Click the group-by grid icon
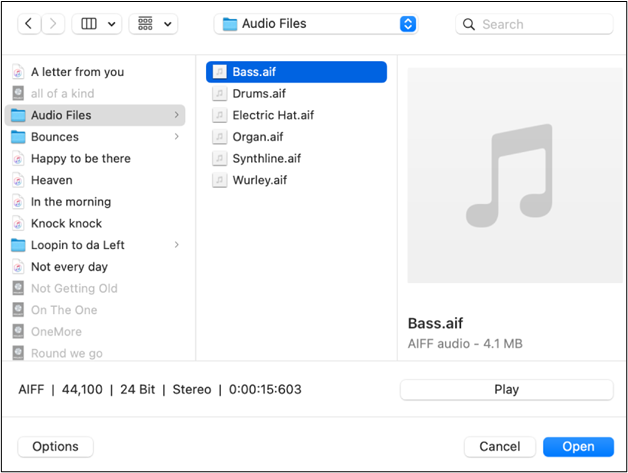This screenshot has height=473, width=628. click(x=145, y=24)
